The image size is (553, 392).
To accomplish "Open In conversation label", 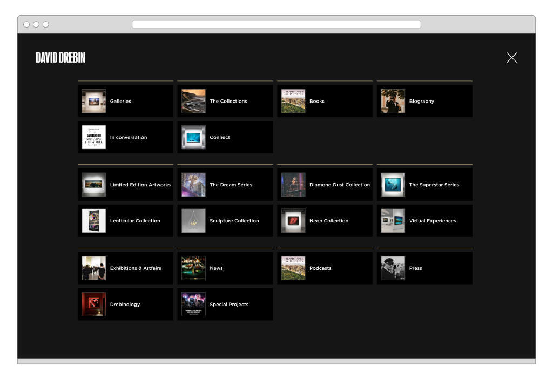I will tap(129, 138).
